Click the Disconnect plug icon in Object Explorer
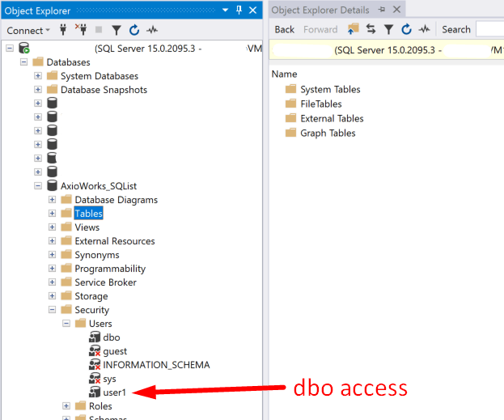The image size is (504, 420). (81, 30)
